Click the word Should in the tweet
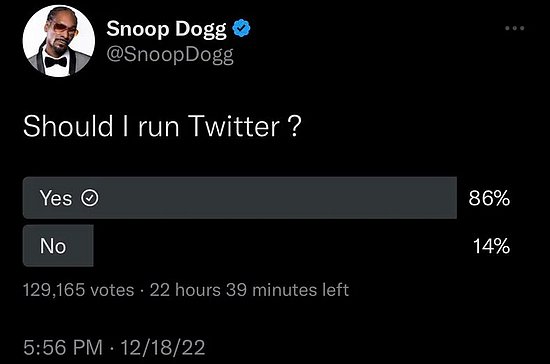The height and width of the screenshot is (364, 550). pos(68,126)
